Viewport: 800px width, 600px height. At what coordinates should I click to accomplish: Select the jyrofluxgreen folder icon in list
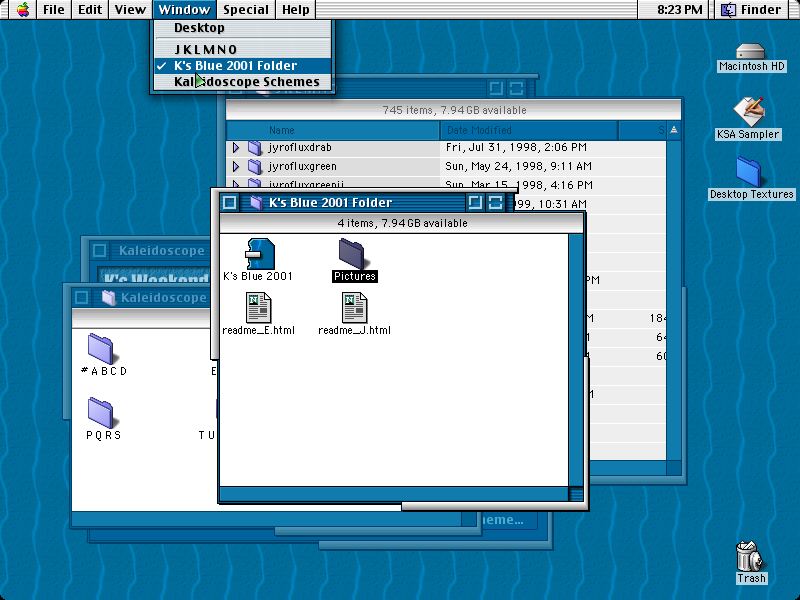coord(255,166)
